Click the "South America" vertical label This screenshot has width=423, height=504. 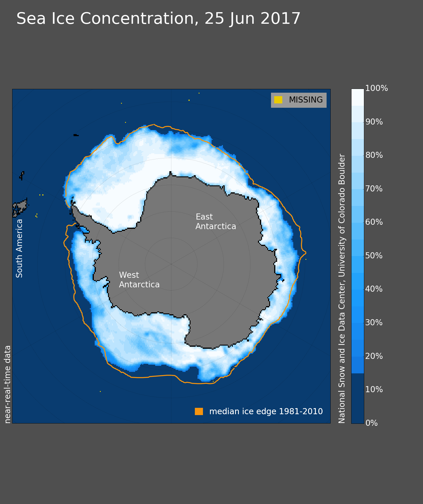[x=19, y=248]
